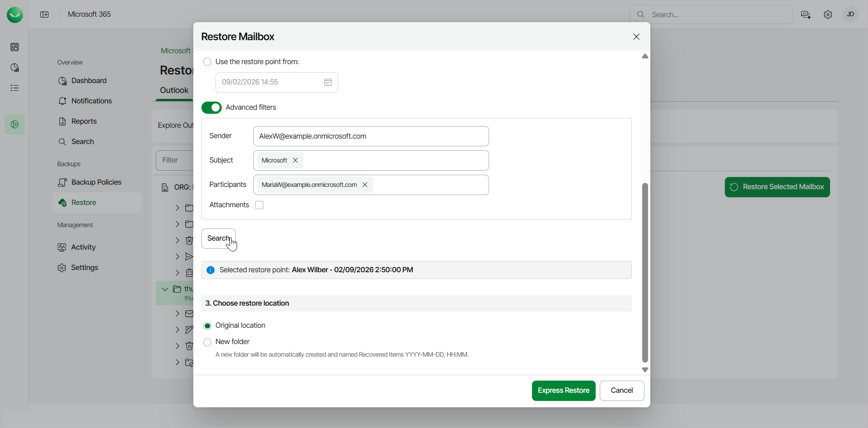This screenshot has width=868, height=428.
Task: Open the calendar date picker icon
Action: [x=328, y=82]
